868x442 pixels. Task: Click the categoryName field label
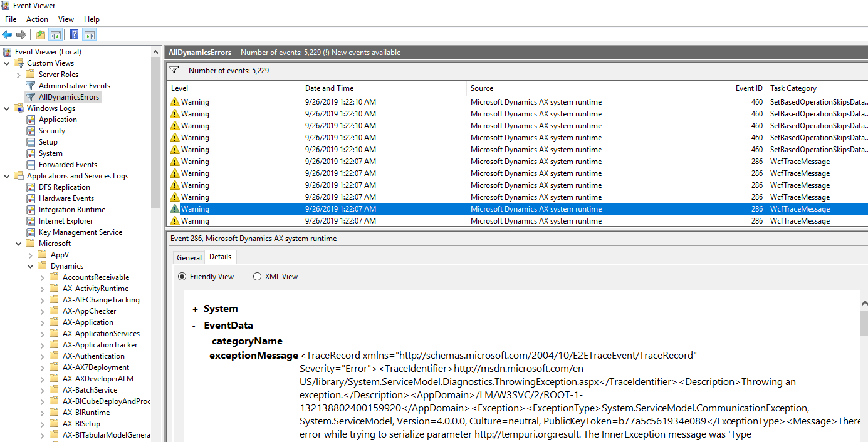(x=247, y=341)
